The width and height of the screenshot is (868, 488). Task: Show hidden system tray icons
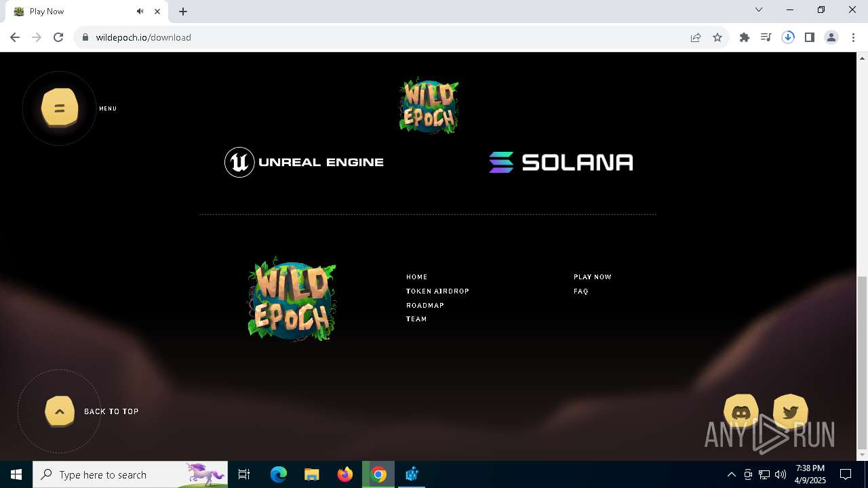point(731,474)
